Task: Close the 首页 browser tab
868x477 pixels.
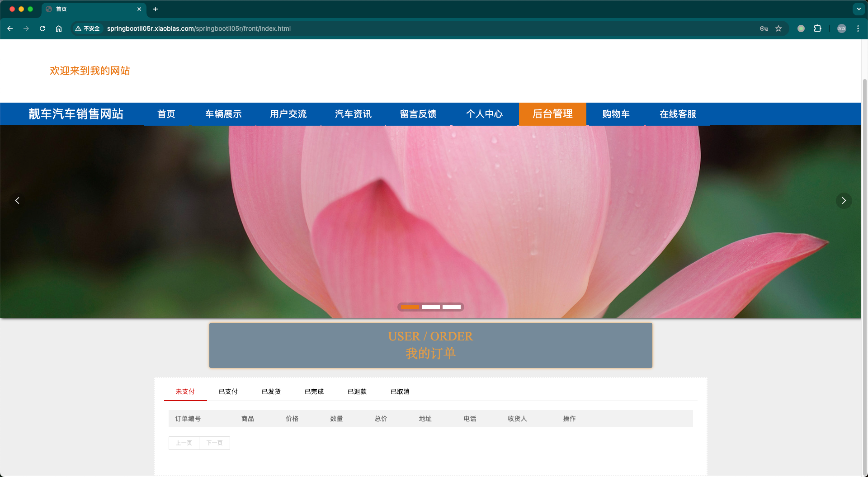Action: [x=139, y=9]
